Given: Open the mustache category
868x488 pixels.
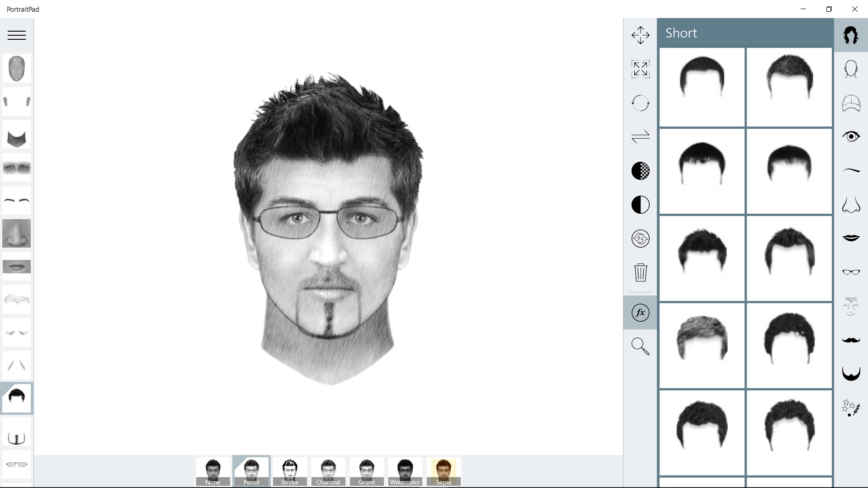Looking at the screenshot, I should click(851, 340).
